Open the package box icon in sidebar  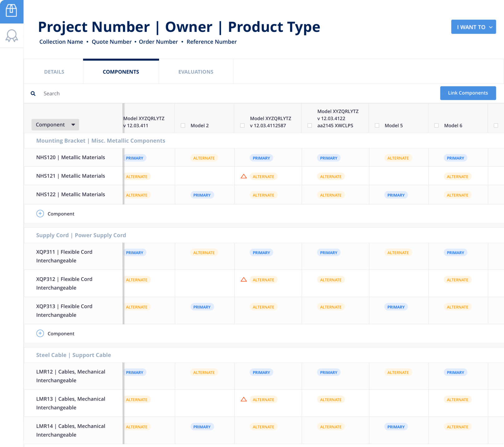(12, 11)
